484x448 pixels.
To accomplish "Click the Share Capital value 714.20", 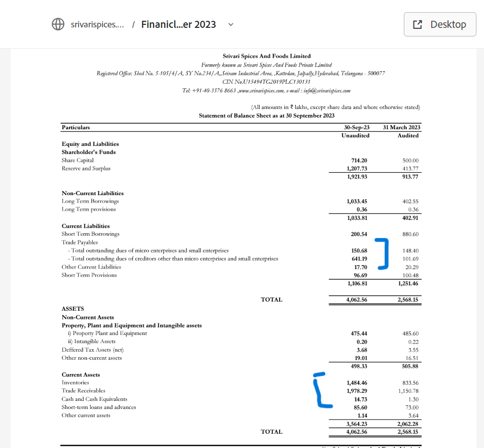I will [359, 160].
